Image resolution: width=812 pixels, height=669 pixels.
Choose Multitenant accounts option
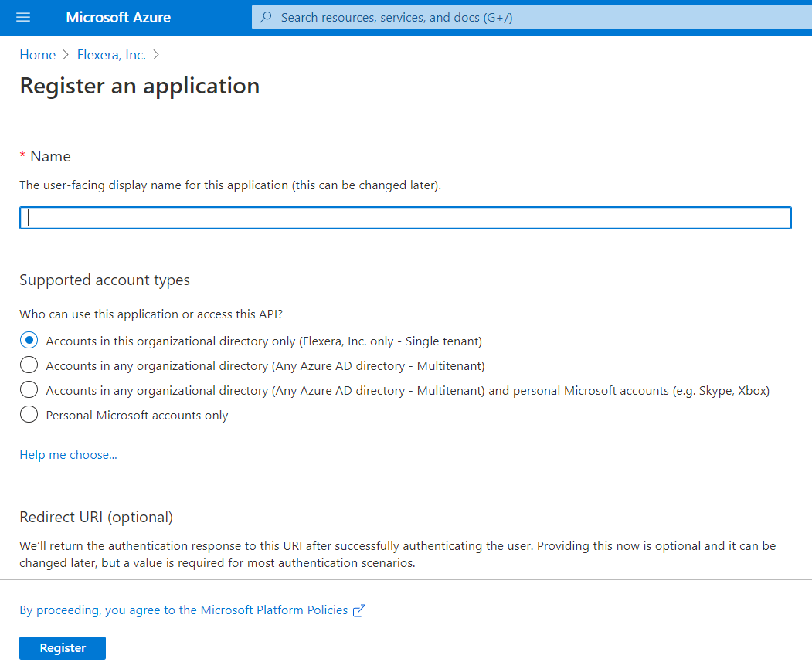pyautogui.click(x=29, y=365)
